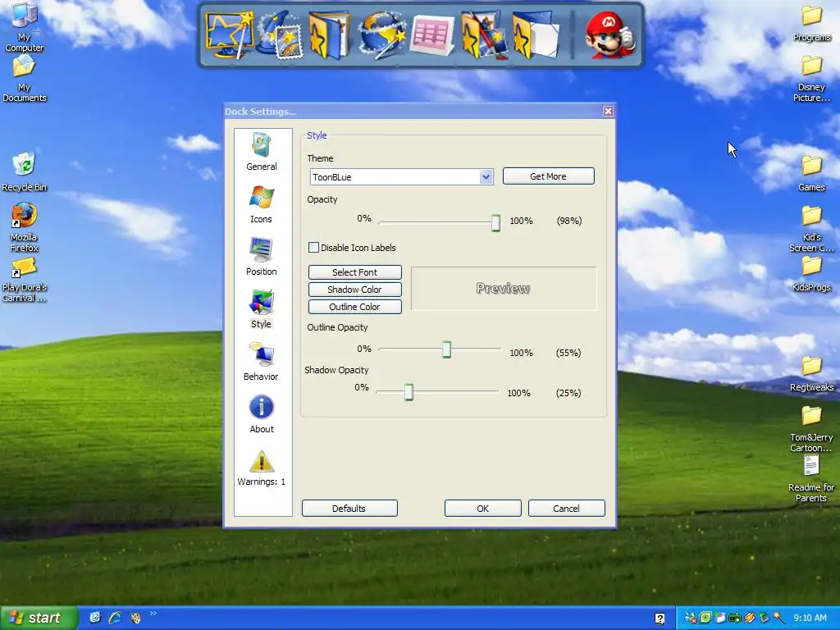Select the Recycle Bin icon
The height and width of the screenshot is (630, 840).
(24, 172)
